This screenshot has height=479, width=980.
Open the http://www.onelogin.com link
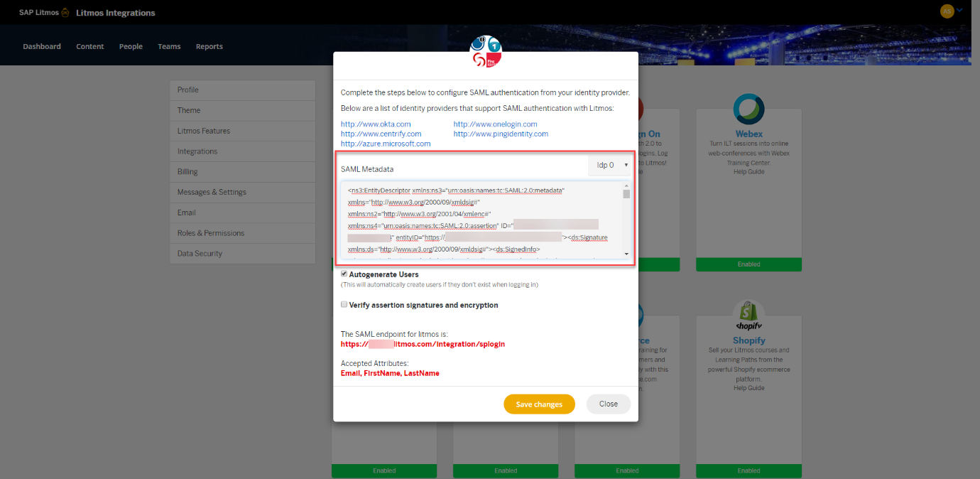(496, 124)
